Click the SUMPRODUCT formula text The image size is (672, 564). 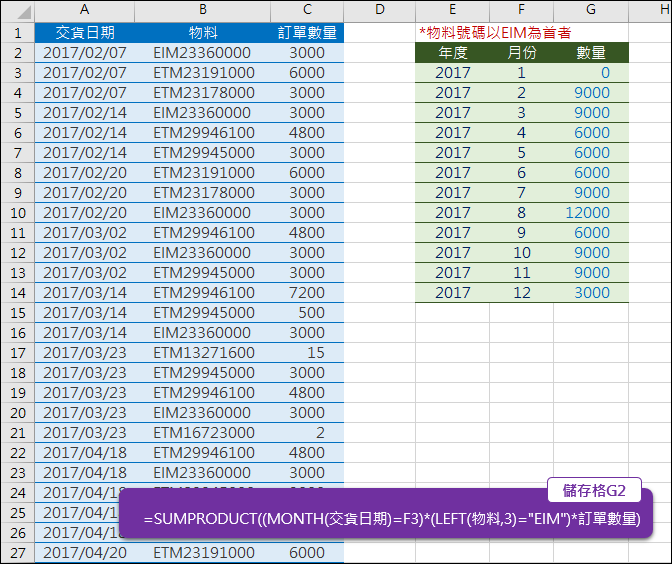[x=392, y=519]
